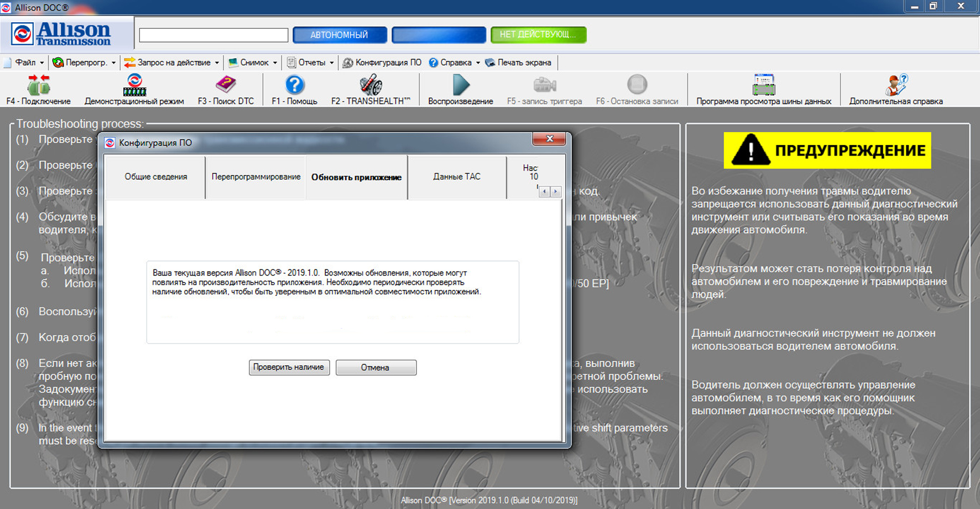
Task: Expand the Файл menu dropdown
Action: 24,63
